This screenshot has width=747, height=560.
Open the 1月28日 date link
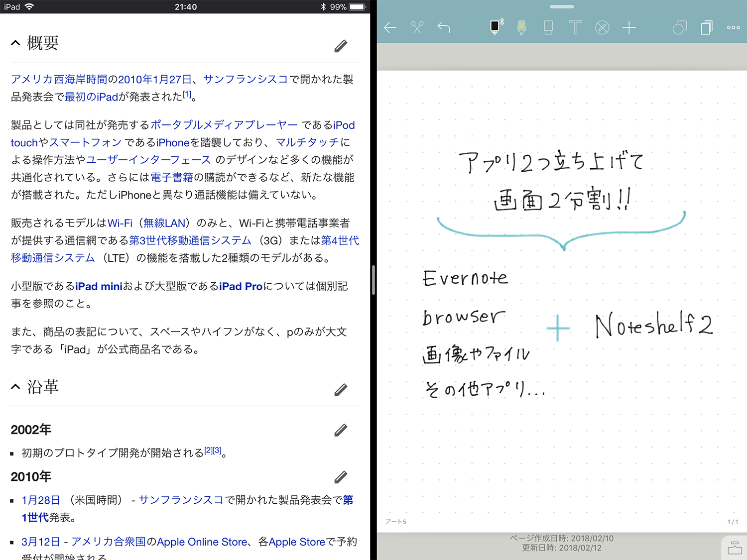(x=41, y=500)
